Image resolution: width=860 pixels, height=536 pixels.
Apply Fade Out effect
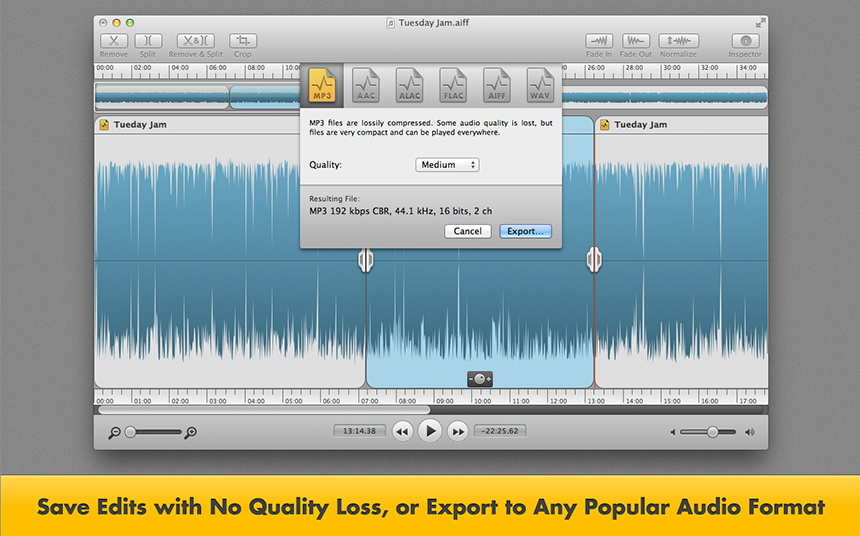click(635, 41)
